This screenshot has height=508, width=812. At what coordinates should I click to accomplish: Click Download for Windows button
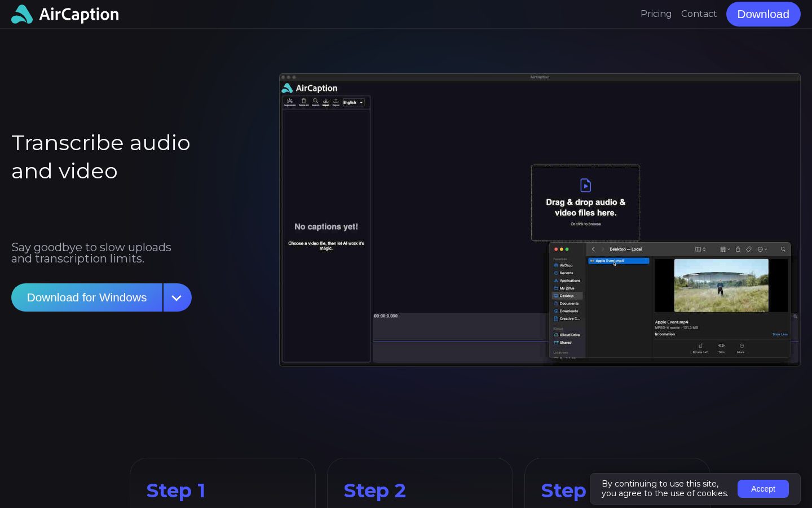click(87, 297)
